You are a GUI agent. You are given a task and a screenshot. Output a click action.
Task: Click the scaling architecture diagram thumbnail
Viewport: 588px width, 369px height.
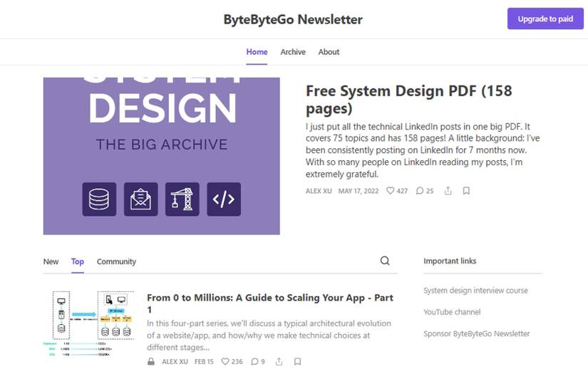click(89, 323)
